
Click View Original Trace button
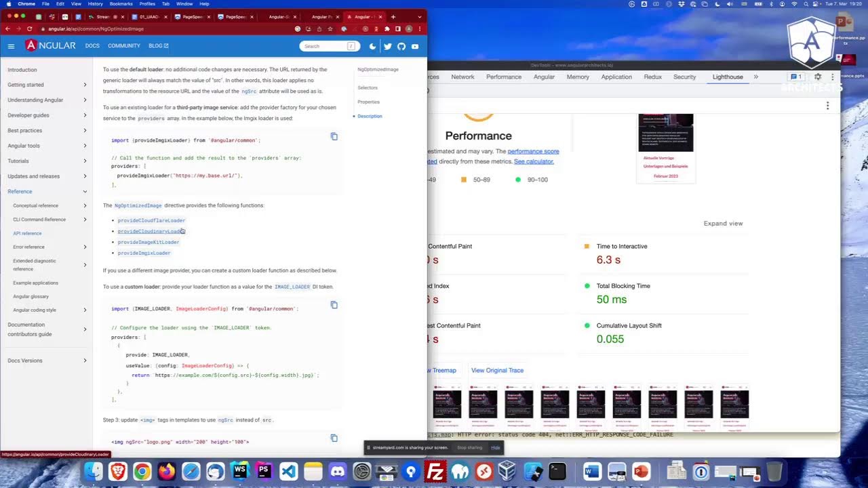(497, 370)
